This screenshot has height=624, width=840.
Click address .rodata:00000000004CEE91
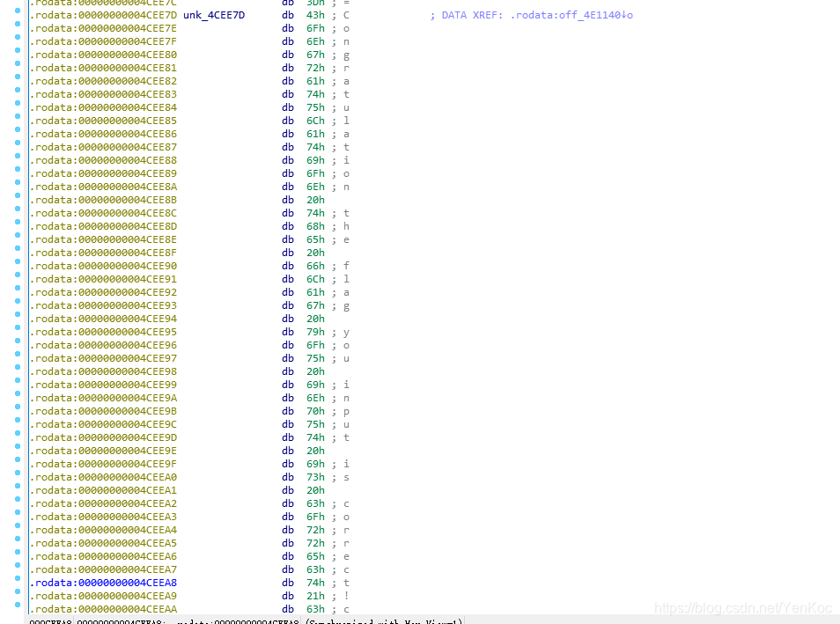click(103, 279)
